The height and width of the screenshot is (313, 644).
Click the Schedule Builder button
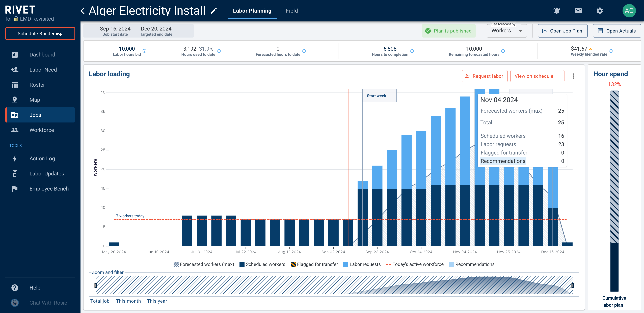(40, 34)
